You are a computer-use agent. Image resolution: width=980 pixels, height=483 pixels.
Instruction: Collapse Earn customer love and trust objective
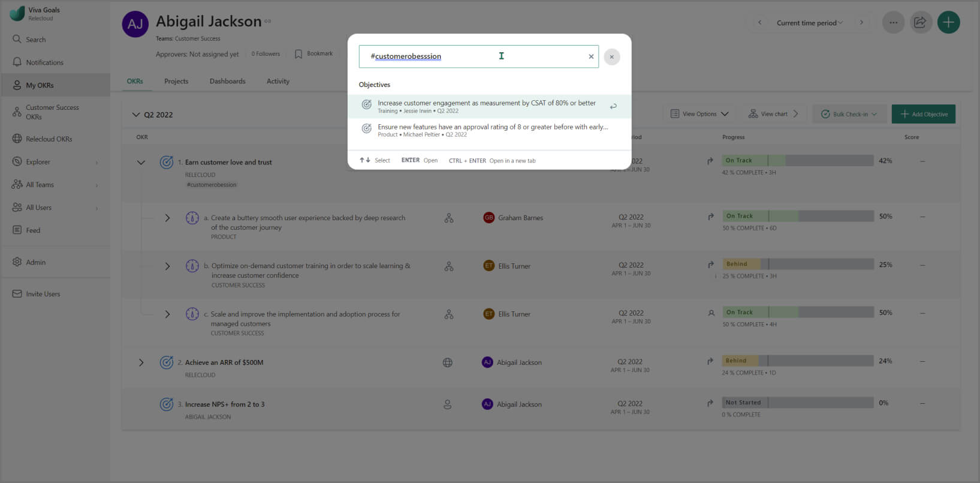141,162
